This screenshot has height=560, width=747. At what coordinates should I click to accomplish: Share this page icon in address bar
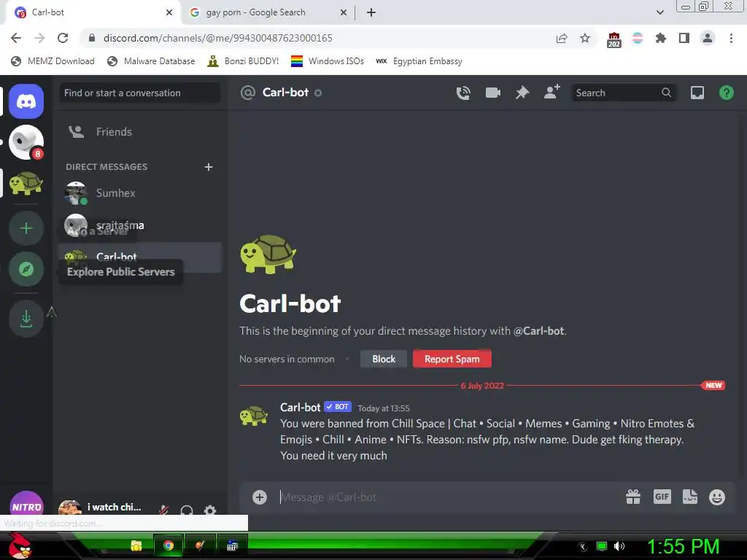point(562,38)
